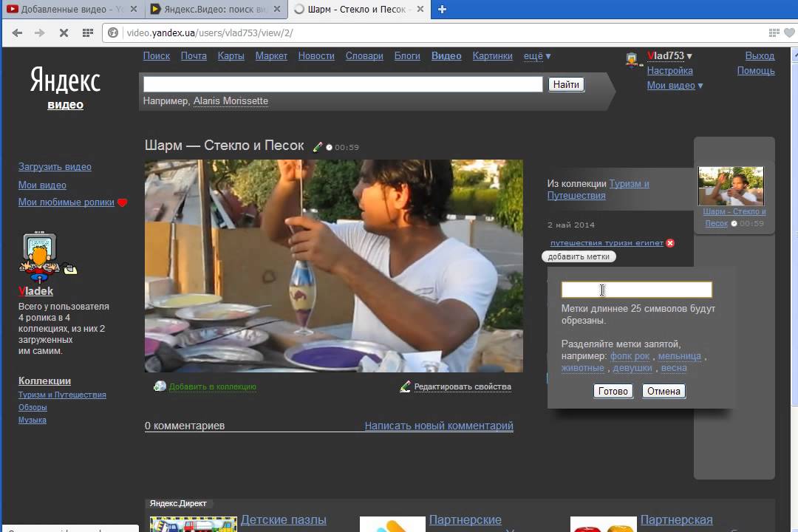
Task: Expand the Vlad753 account dropdown
Action: 669,56
